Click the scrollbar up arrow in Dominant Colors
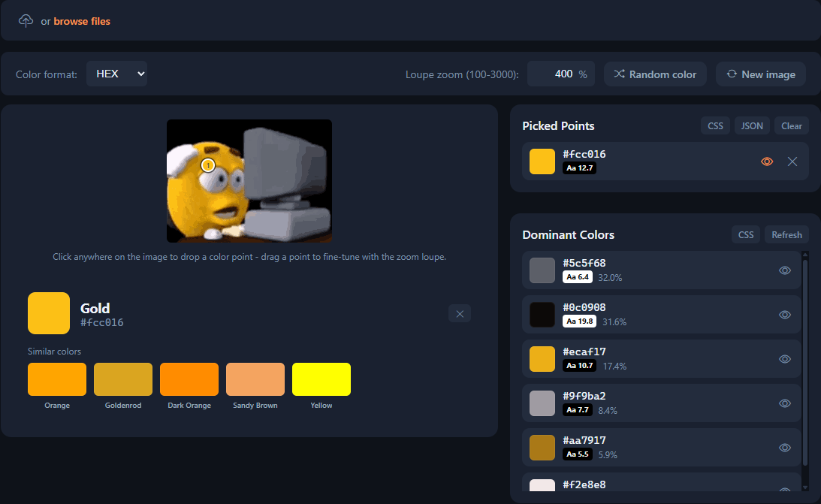Screen dimensions: 821x504 click(x=805, y=255)
